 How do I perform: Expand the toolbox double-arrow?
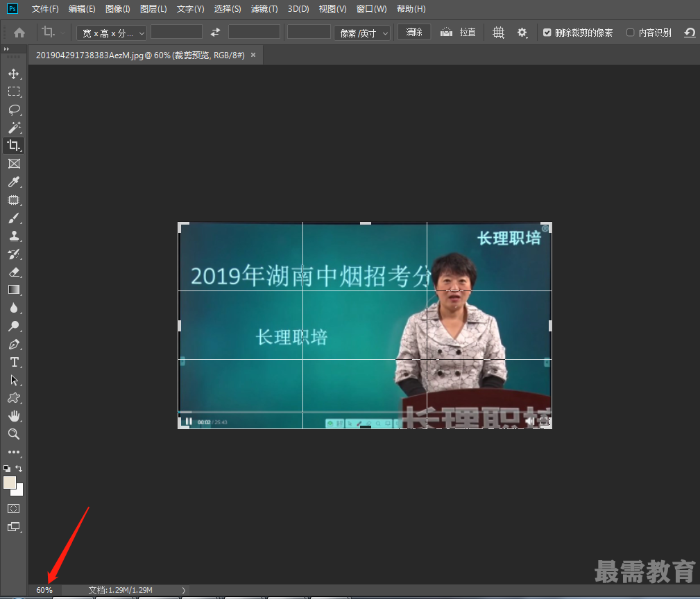tap(6, 49)
